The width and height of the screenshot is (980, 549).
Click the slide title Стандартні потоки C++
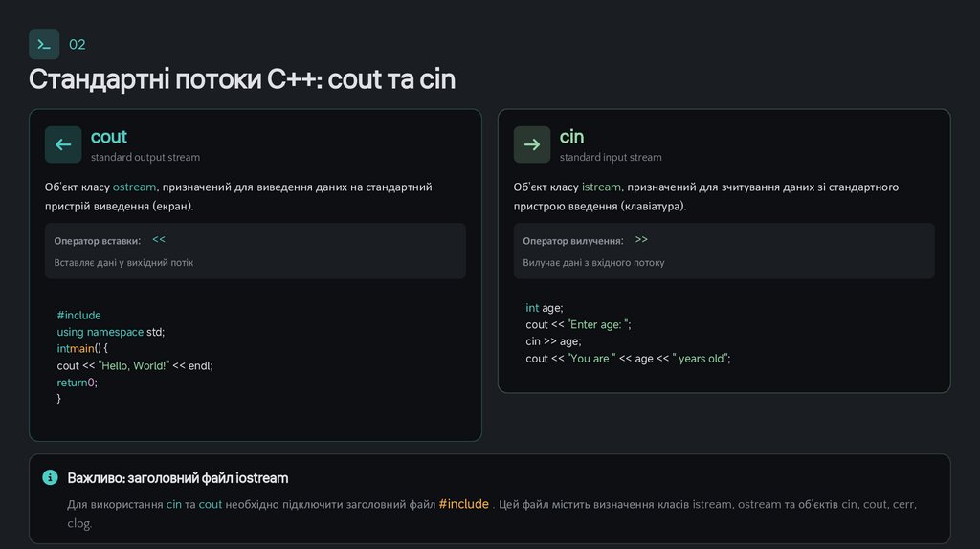(x=241, y=78)
